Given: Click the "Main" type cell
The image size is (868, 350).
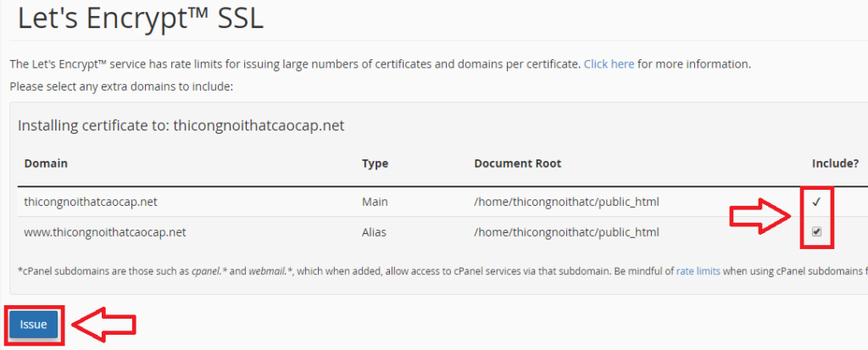Looking at the screenshot, I should pos(375,202).
